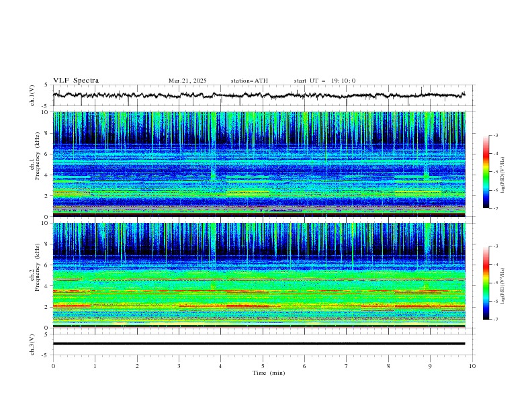The image size is (532, 411).
Task: Click the ch.1 voltage waveform trace
Action: pos(259,95)
